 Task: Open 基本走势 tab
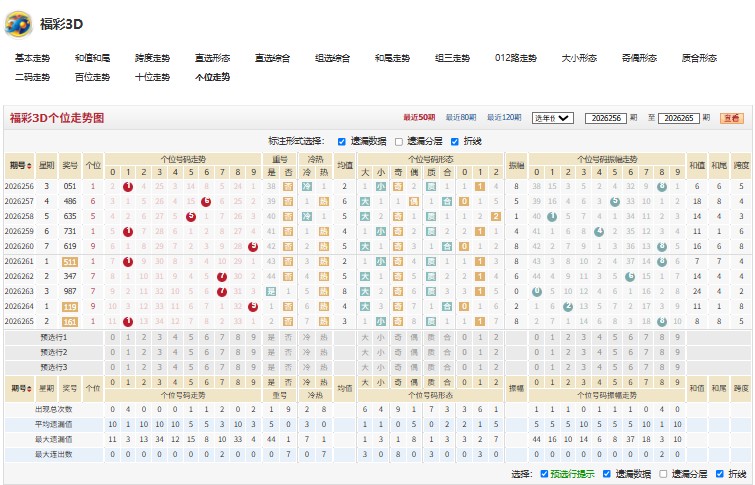pyautogui.click(x=32, y=58)
